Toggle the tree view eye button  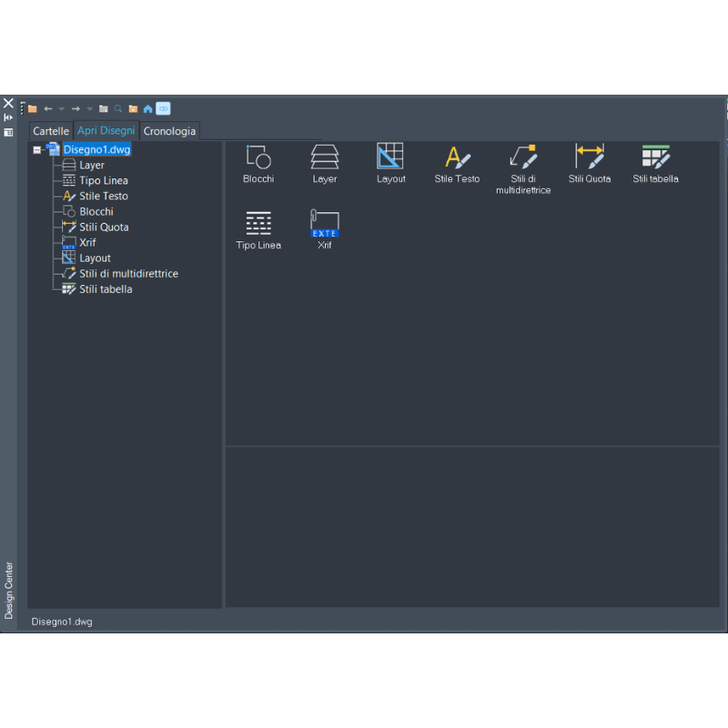pyautogui.click(x=163, y=108)
